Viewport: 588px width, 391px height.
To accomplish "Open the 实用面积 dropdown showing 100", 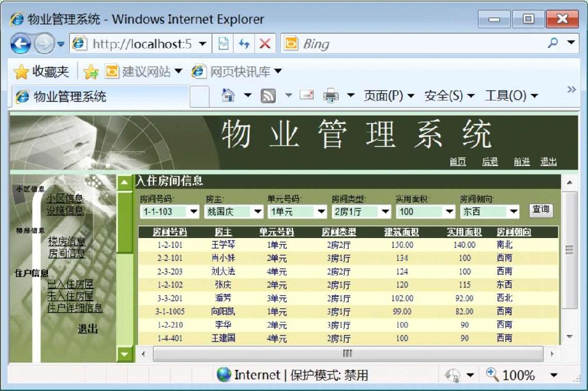I will (x=425, y=212).
